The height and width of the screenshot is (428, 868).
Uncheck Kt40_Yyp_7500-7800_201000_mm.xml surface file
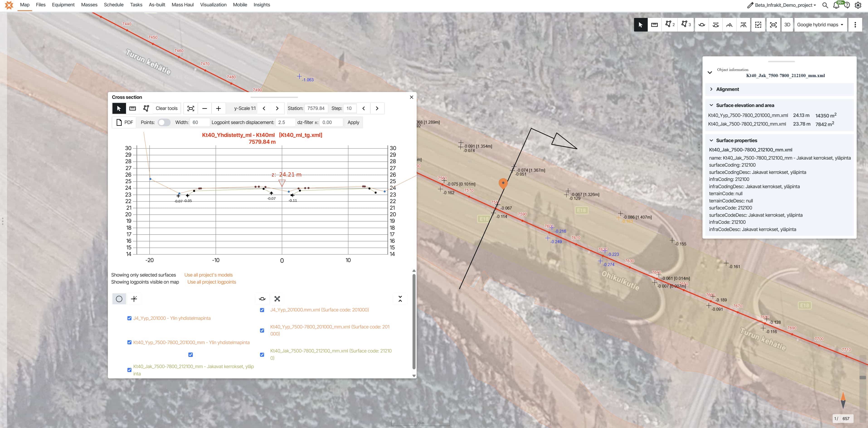(x=262, y=331)
